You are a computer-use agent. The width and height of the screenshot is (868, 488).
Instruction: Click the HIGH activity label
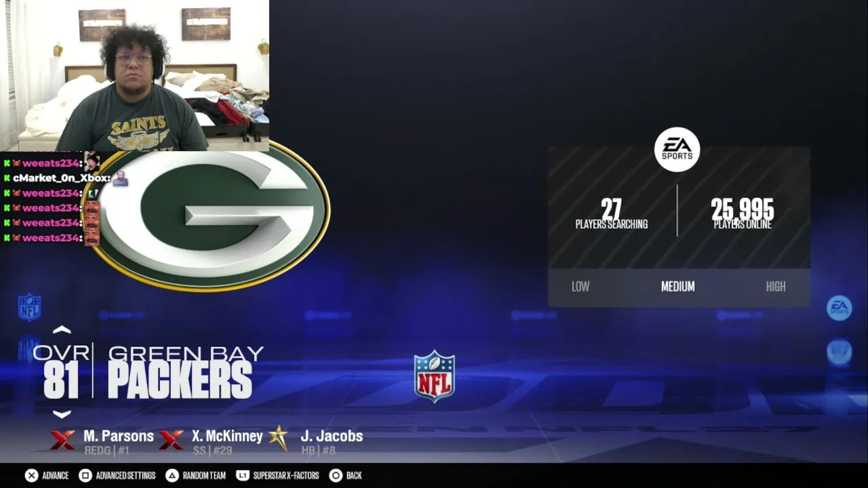click(776, 287)
